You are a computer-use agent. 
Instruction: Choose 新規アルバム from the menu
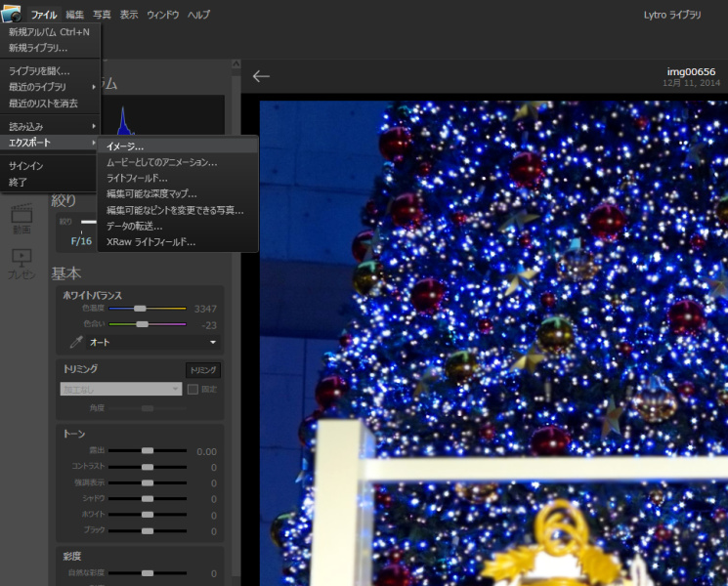(x=50, y=32)
